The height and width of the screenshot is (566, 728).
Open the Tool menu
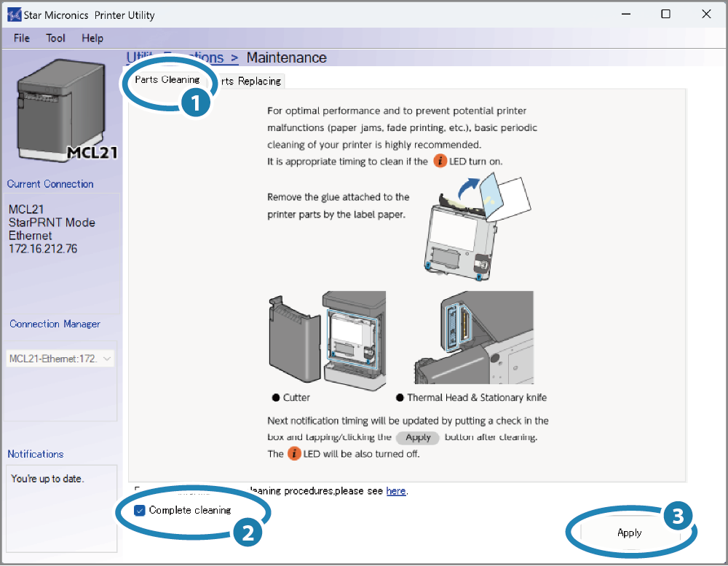point(55,38)
